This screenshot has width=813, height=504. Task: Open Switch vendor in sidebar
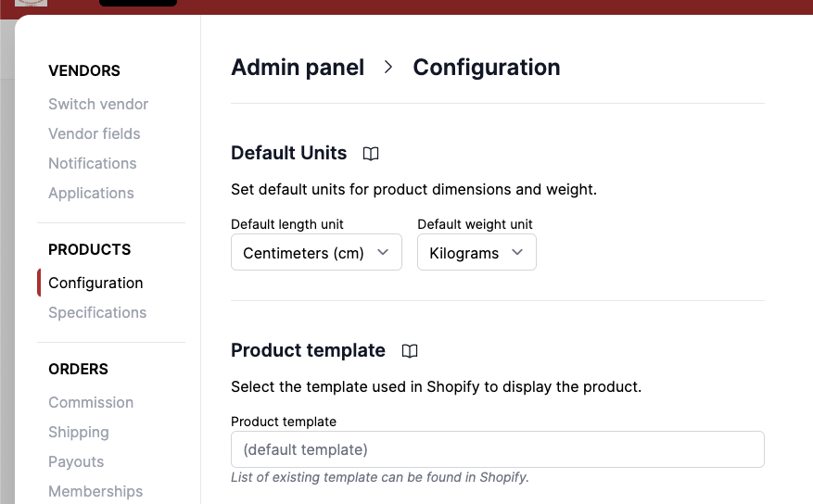pos(98,105)
